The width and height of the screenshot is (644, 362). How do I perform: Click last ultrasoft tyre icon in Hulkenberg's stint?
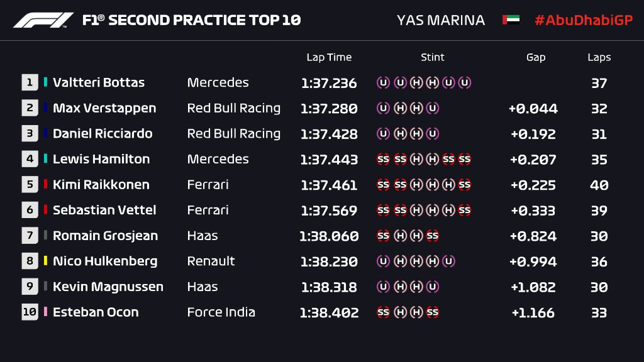tap(448, 261)
